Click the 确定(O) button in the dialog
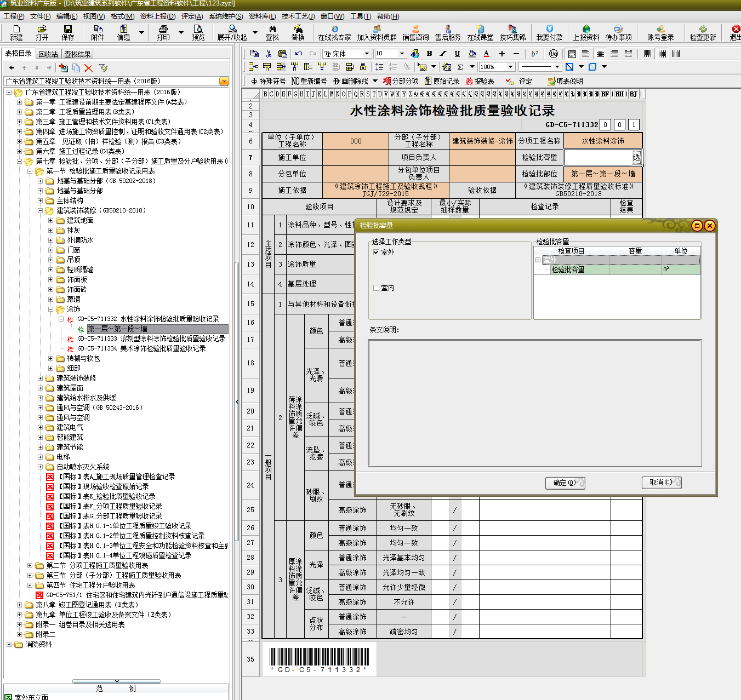The height and width of the screenshot is (700, 741). (x=565, y=483)
